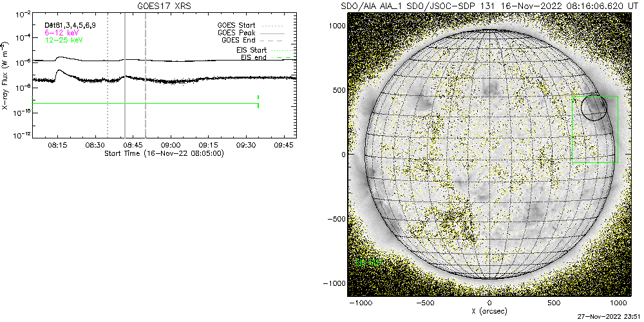This screenshot has width=644, height=322.
Task: Click the black circle flare marker on Sun
Action: pyautogui.click(x=594, y=108)
